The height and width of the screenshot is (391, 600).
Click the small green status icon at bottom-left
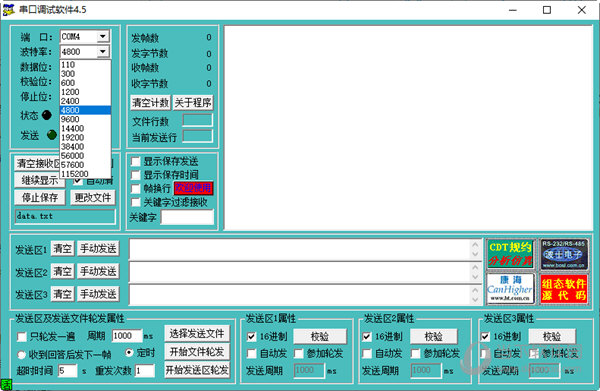tap(6, 384)
